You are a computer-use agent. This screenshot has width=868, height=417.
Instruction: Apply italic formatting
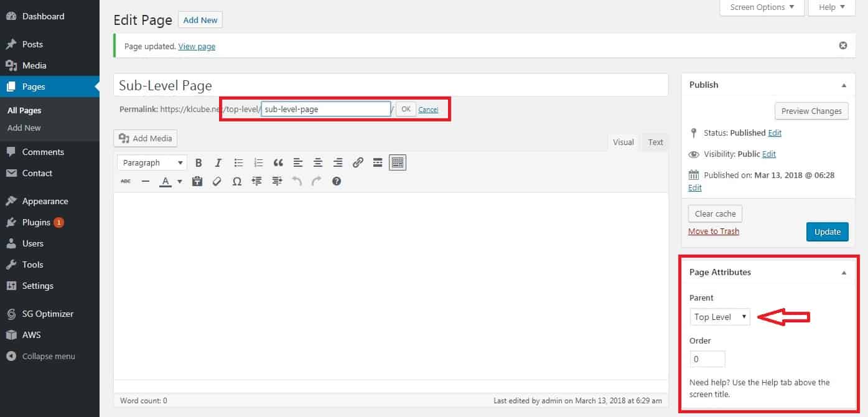(x=218, y=162)
